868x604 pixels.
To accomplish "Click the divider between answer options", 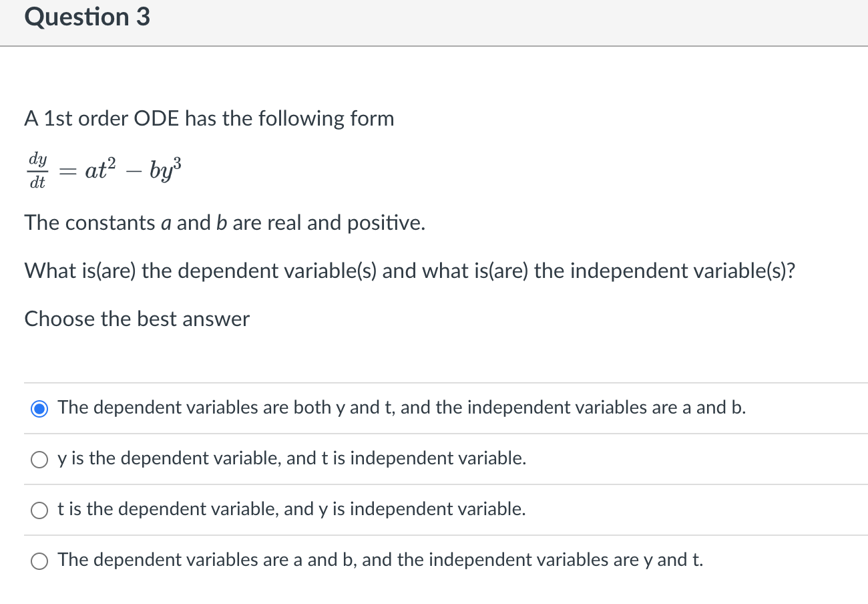I will tap(434, 433).
